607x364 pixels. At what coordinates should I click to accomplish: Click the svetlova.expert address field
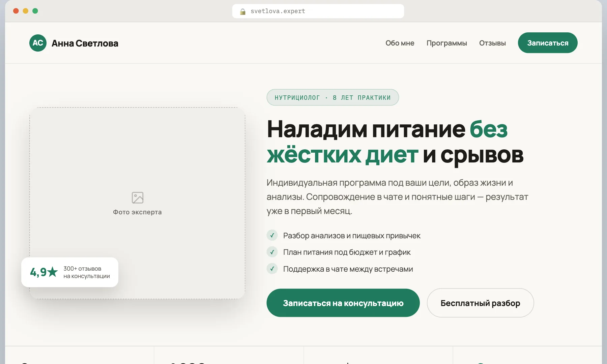(318, 11)
